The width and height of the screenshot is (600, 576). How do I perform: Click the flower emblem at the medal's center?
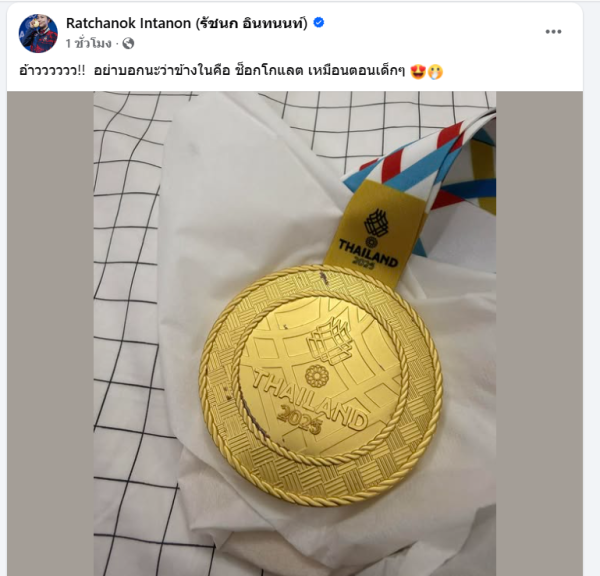[x=317, y=375]
